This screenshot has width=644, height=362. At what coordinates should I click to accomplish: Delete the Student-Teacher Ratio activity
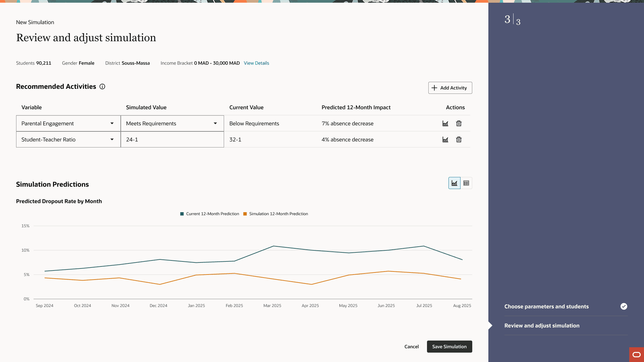(x=459, y=139)
